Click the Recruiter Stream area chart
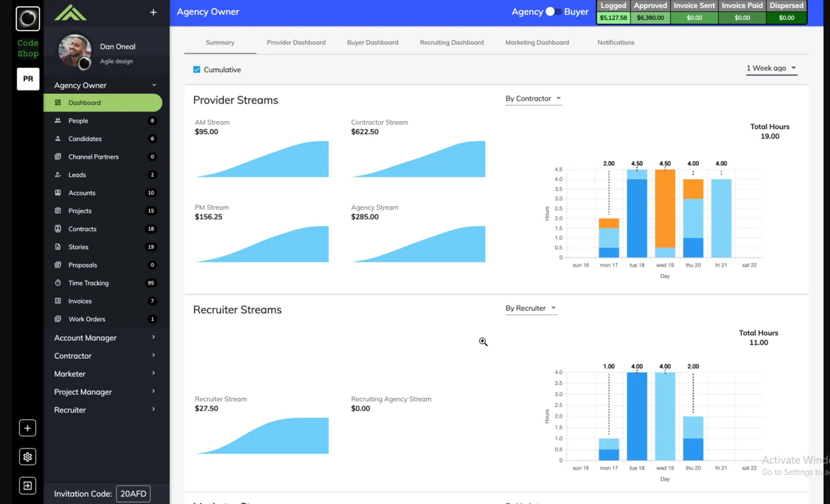830x504 pixels. (262, 436)
